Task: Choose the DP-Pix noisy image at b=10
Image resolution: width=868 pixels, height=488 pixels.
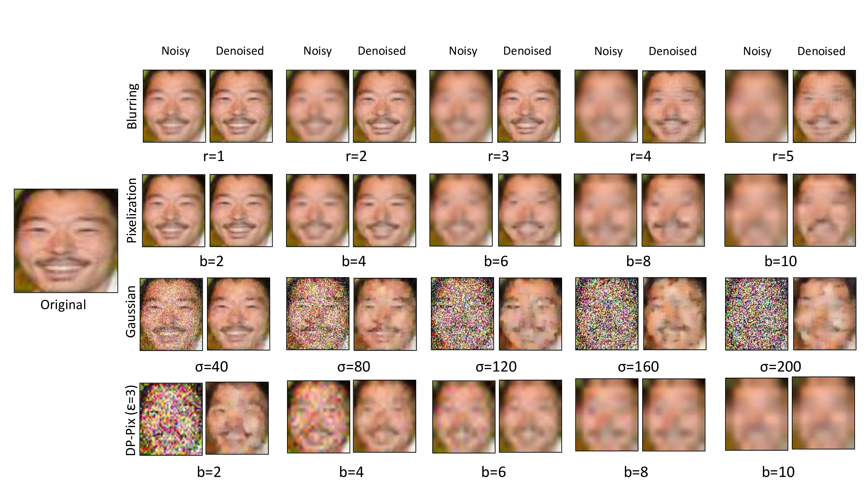Action: 757,414
